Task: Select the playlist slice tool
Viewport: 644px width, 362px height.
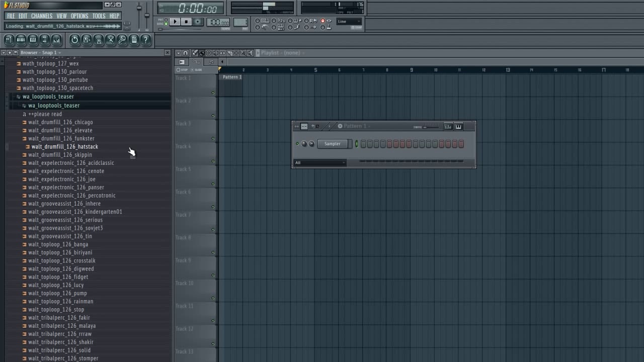Action: 229,53
